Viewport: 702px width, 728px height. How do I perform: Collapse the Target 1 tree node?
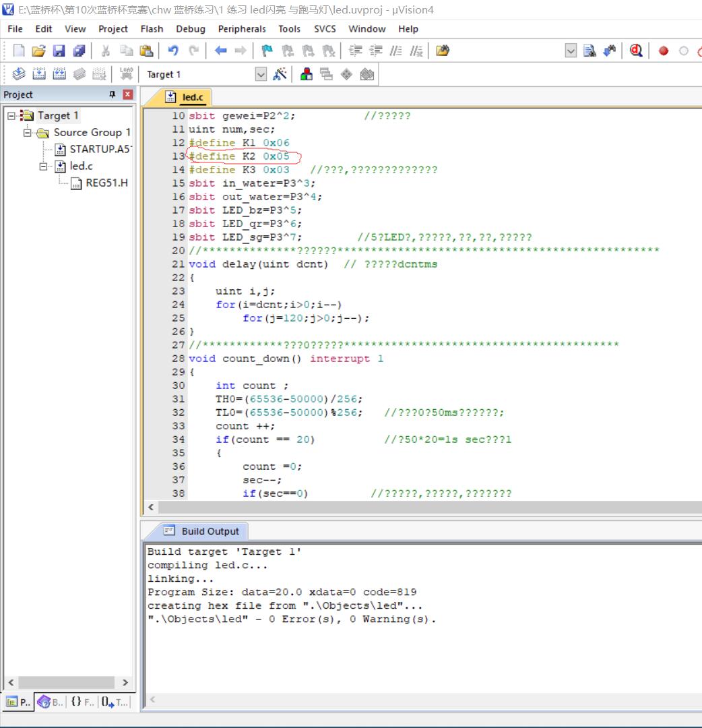(11, 116)
